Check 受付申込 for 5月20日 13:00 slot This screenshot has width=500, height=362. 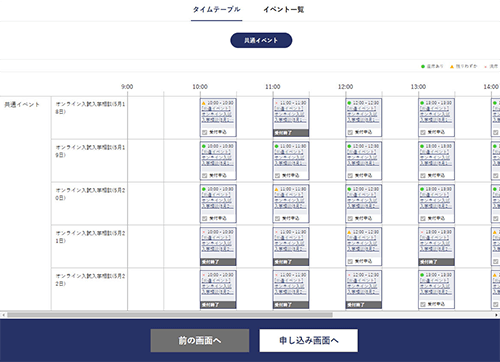point(423,218)
